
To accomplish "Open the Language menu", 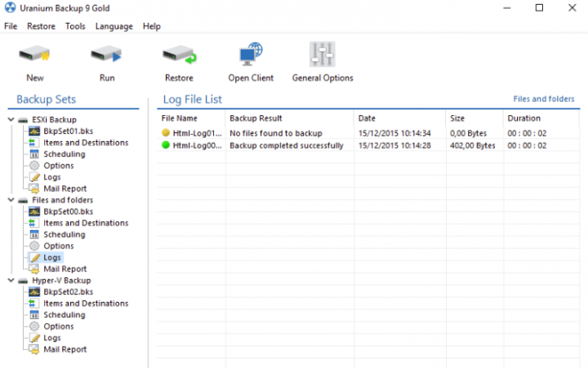I will tap(114, 26).
